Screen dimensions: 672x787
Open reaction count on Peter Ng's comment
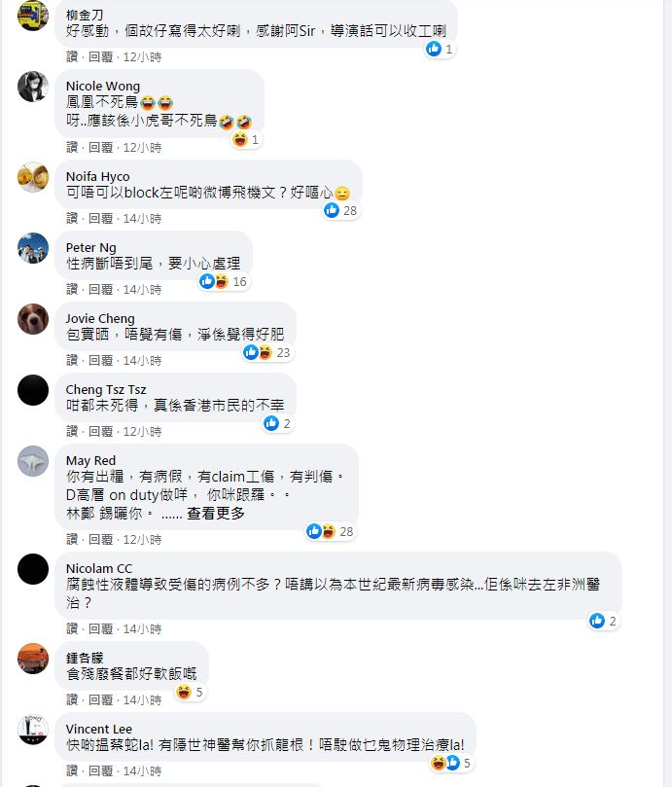click(224, 281)
